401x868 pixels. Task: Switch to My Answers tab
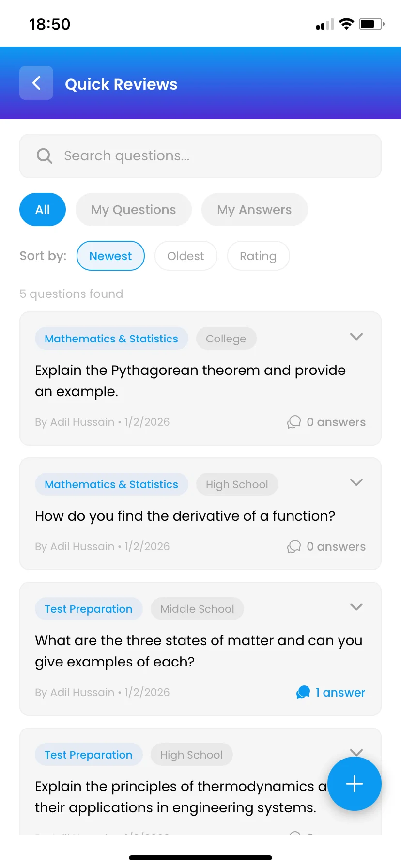pyautogui.click(x=254, y=210)
